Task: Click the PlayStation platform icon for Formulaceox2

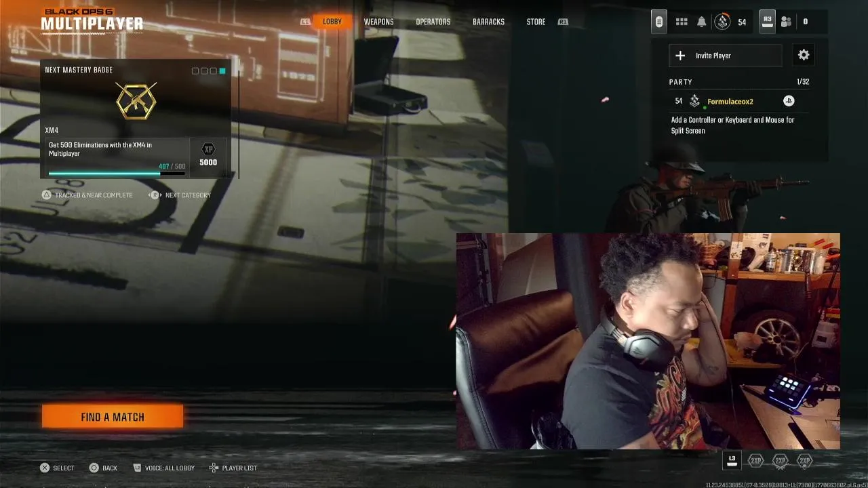Action: pos(789,101)
